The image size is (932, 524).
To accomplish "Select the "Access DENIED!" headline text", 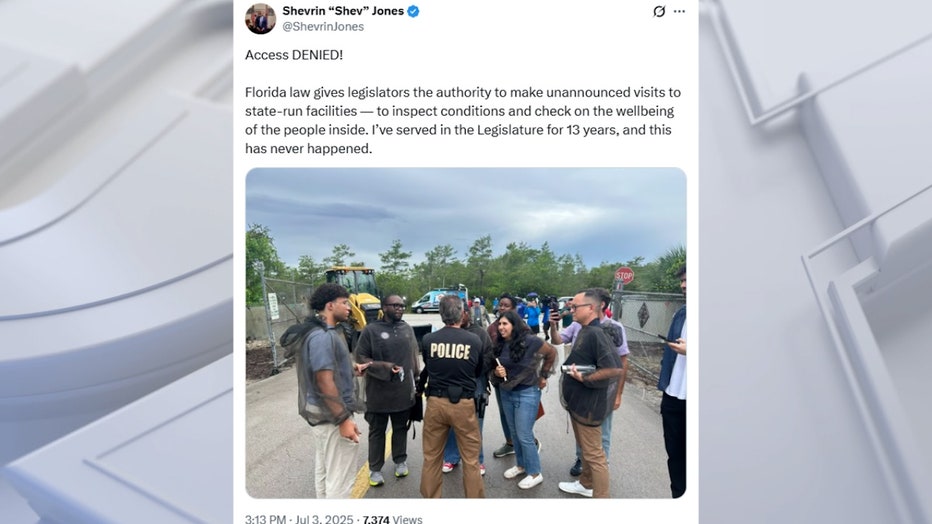I will pos(294,55).
